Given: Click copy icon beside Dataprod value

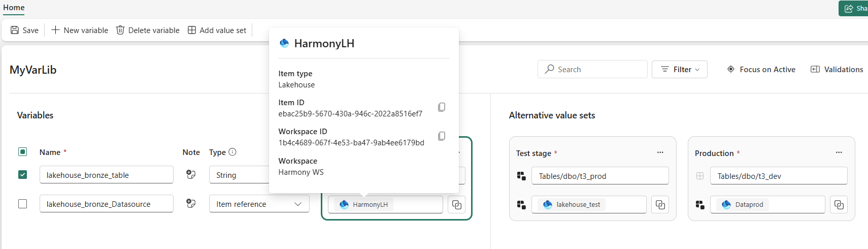Looking at the screenshot, I should [x=839, y=205].
